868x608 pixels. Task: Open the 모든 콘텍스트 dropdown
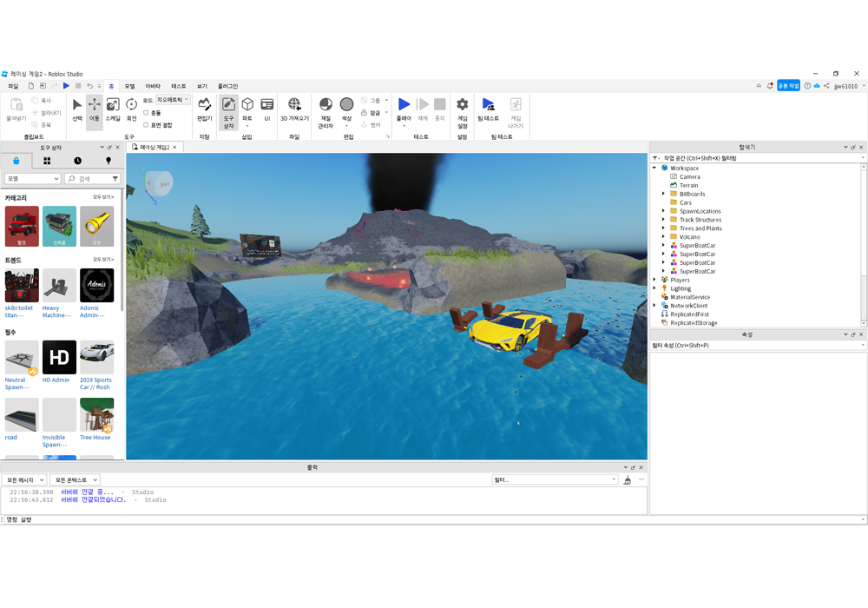tap(75, 480)
